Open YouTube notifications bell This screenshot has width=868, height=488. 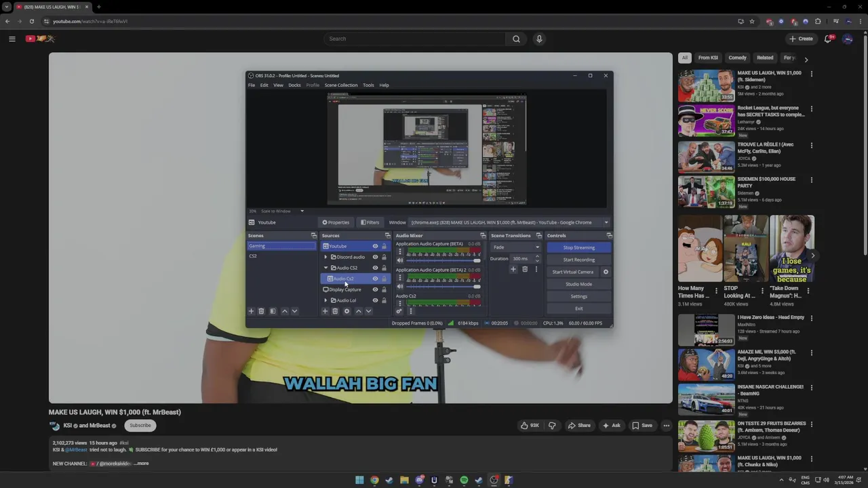pyautogui.click(x=827, y=39)
